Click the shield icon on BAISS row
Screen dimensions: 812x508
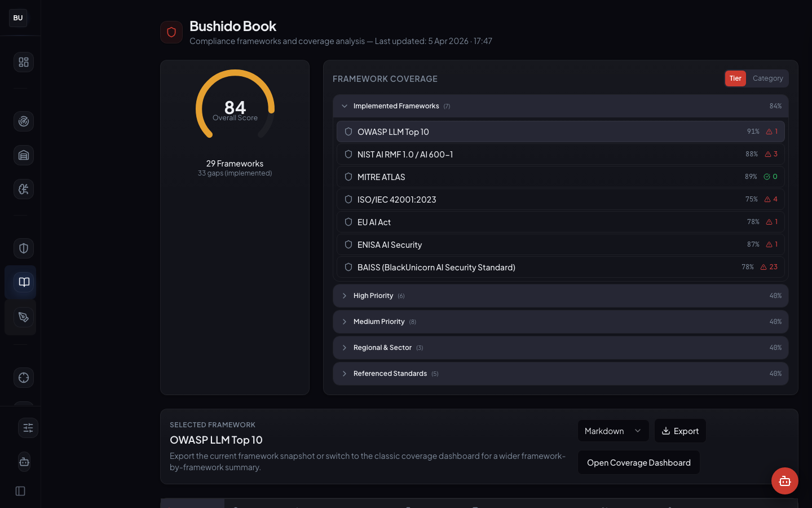point(348,267)
